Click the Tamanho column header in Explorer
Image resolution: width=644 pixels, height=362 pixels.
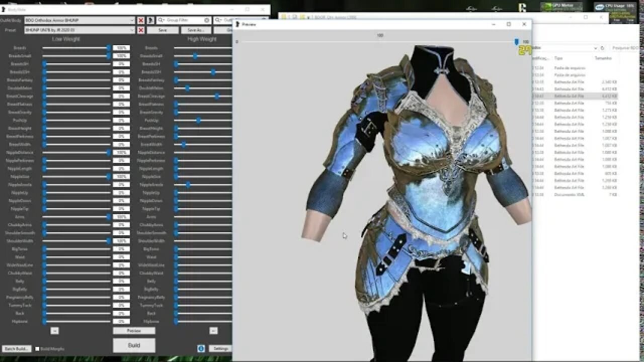coord(603,58)
